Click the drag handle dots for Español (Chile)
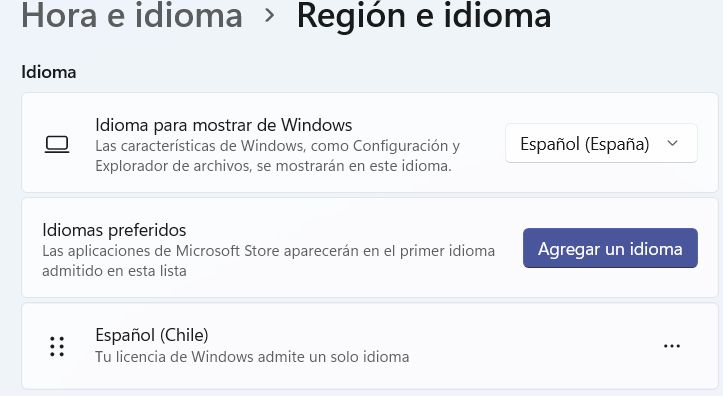This screenshot has height=396, width=723. coord(57,346)
